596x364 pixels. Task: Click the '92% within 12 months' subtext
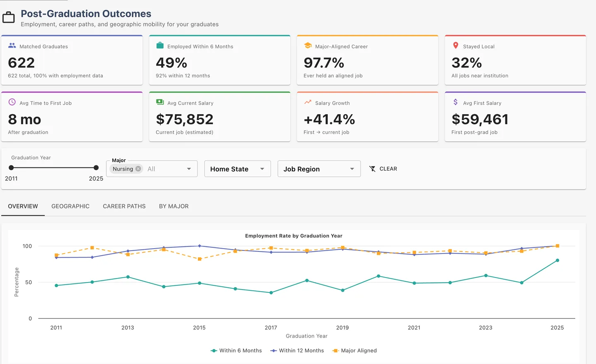click(x=183, y=76)
